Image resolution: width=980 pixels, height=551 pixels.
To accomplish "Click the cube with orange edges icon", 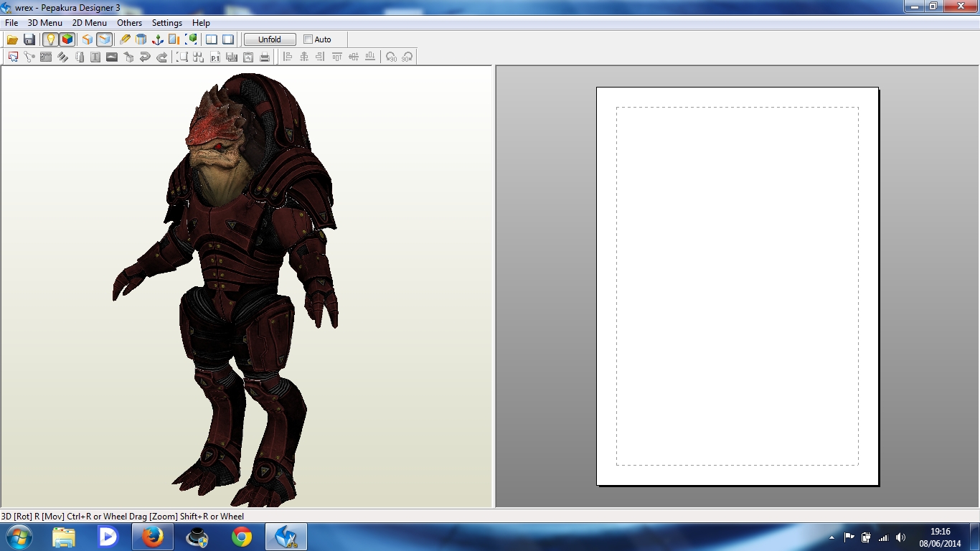I will pos(88,39).
